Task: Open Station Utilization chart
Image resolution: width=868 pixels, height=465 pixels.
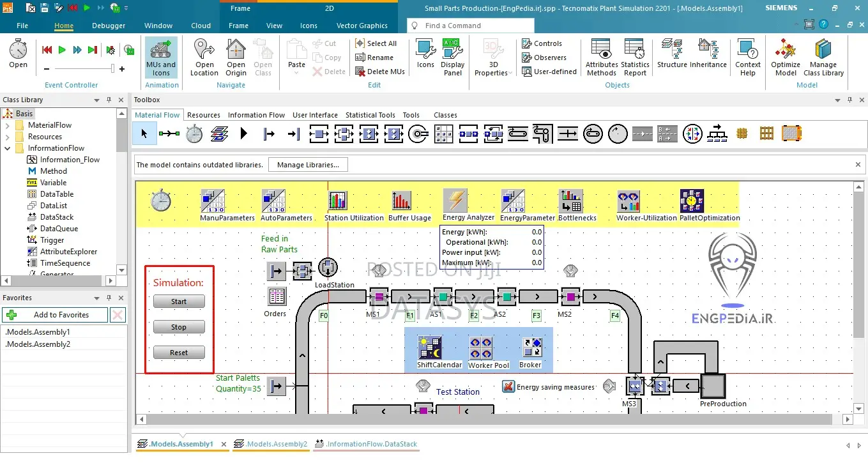Action: coord(337,201)
